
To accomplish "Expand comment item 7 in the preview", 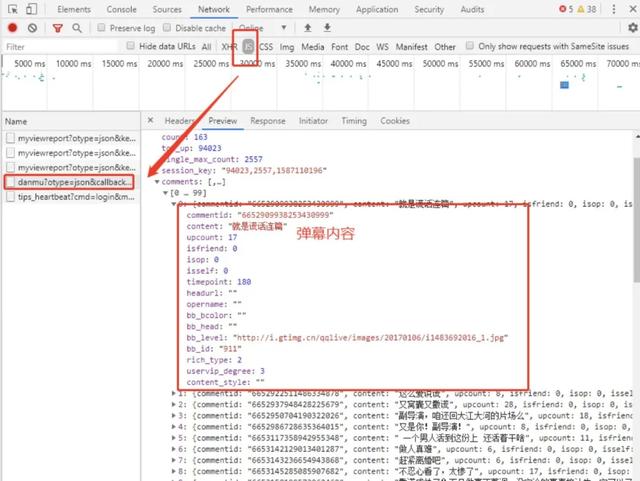I will click(173, 460).
